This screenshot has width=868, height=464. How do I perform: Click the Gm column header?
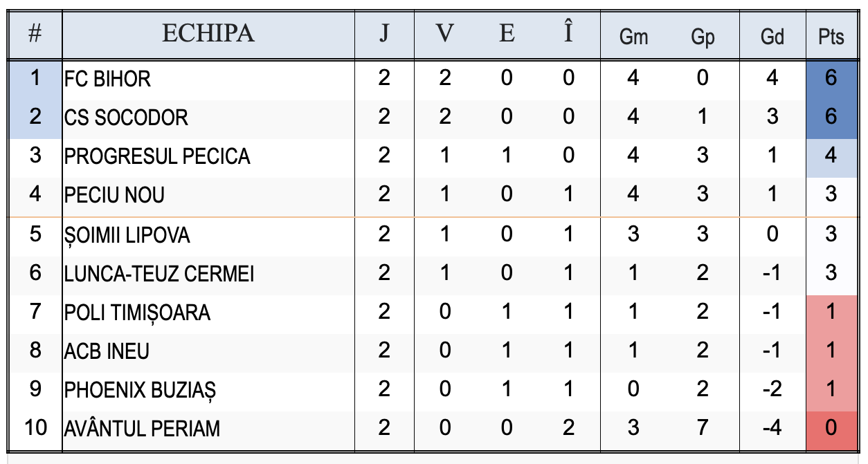(x=633, y=36)
